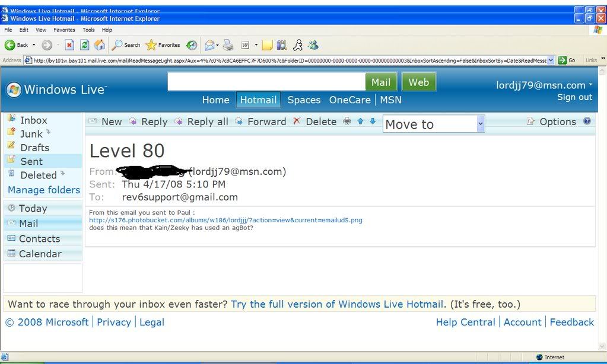Viewport: 607px width, 364px height.
Task: Open the Back button history dropdown arrow
Action: coord(34,45)
